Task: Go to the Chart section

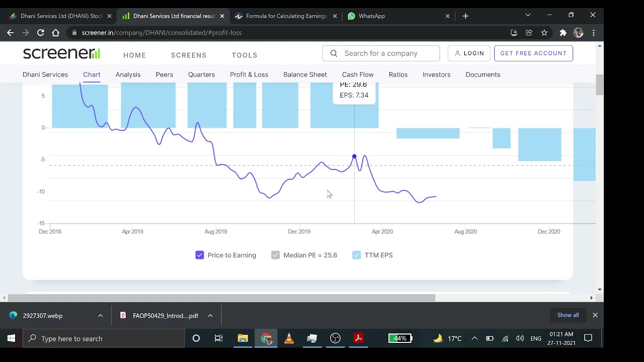Action: click(92, 74)
